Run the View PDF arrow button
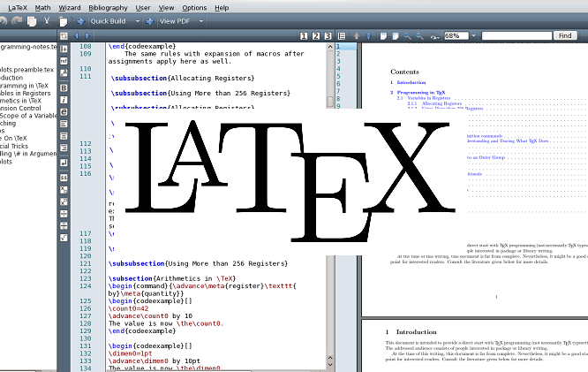The height and width of the screenshot is (372, 588). pyautogui.click(x=149, y=21)
